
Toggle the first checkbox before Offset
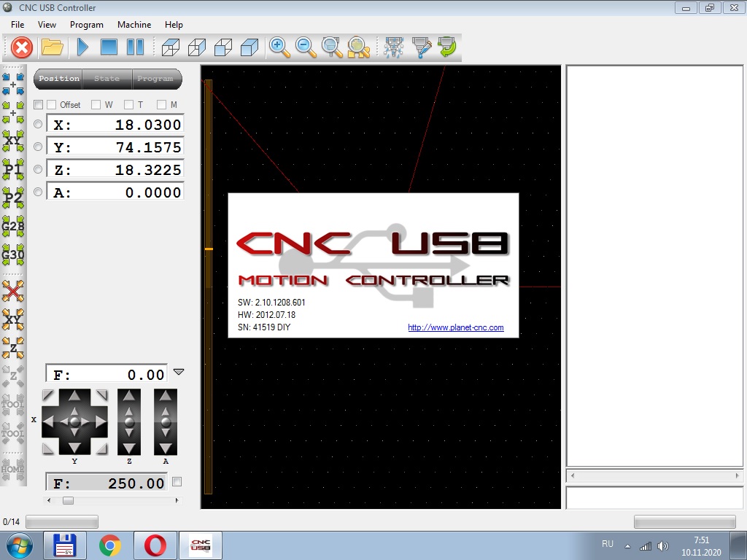tap(39, 105)
